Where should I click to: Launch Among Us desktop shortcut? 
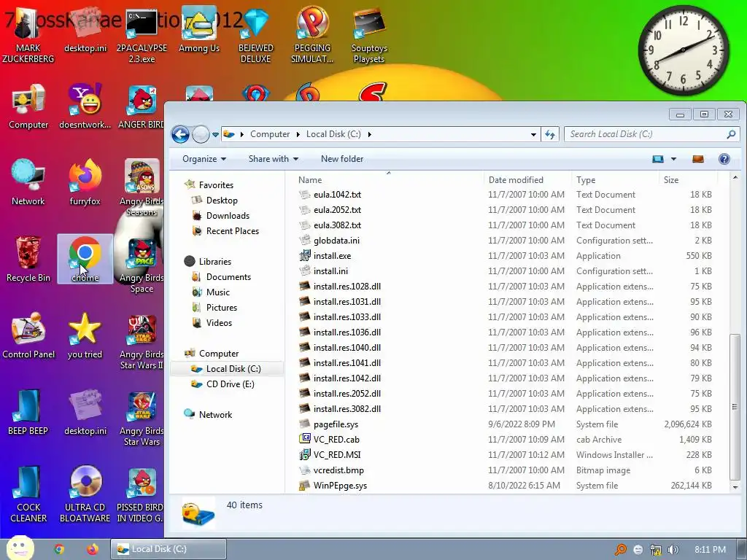199,29
